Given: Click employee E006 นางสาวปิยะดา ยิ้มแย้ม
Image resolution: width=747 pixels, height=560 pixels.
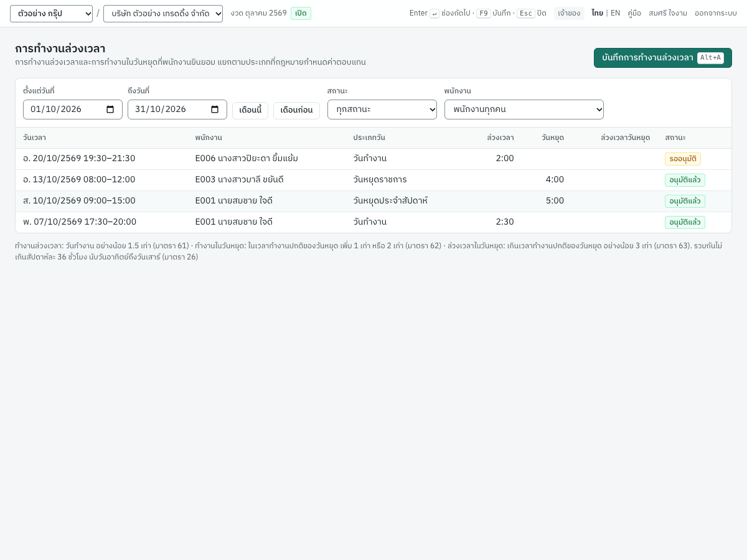Looking at the screenshot, I should click(247, 159).
